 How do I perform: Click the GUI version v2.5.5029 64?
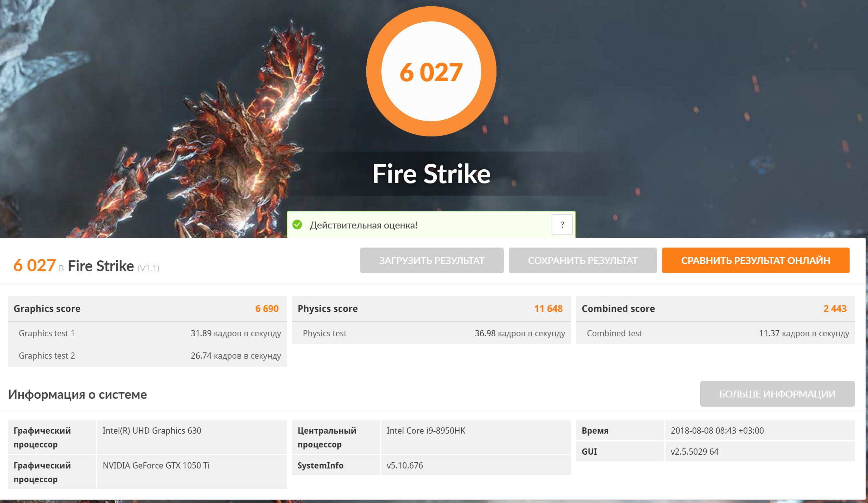(694, 452)
